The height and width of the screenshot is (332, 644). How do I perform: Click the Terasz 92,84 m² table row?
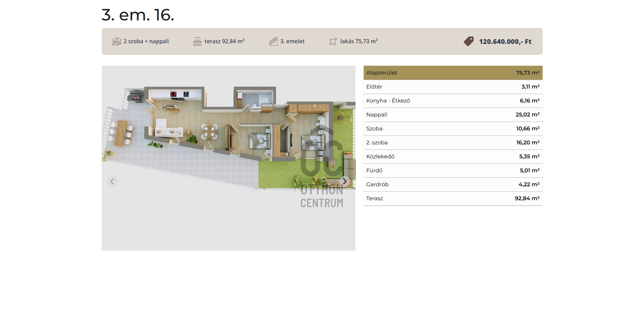pos(452,199)
